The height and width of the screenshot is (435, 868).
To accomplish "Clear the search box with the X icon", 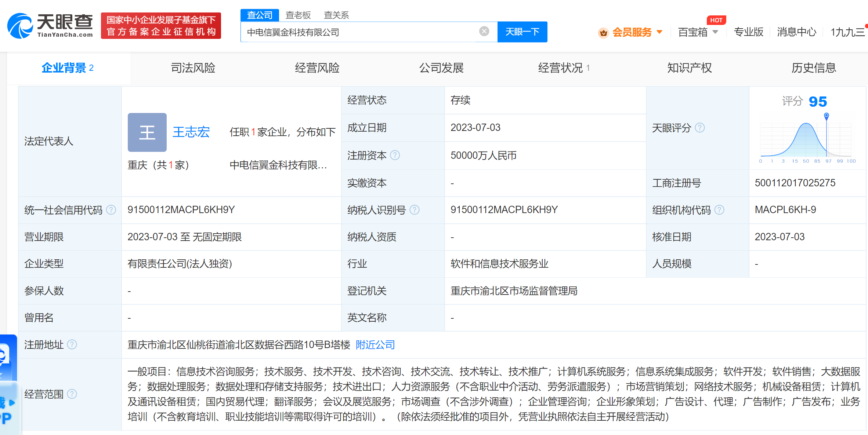I will pyautogui.click(x=484, y=32).
